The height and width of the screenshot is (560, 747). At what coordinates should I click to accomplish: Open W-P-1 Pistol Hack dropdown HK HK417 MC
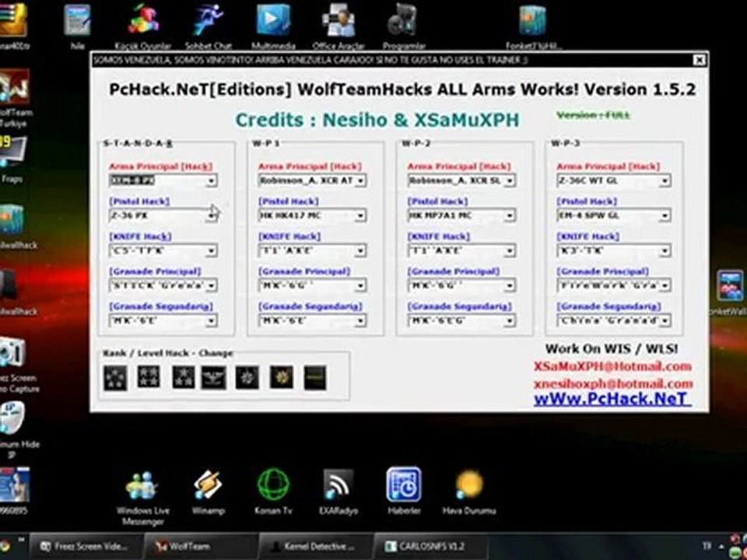click(313, 215)
